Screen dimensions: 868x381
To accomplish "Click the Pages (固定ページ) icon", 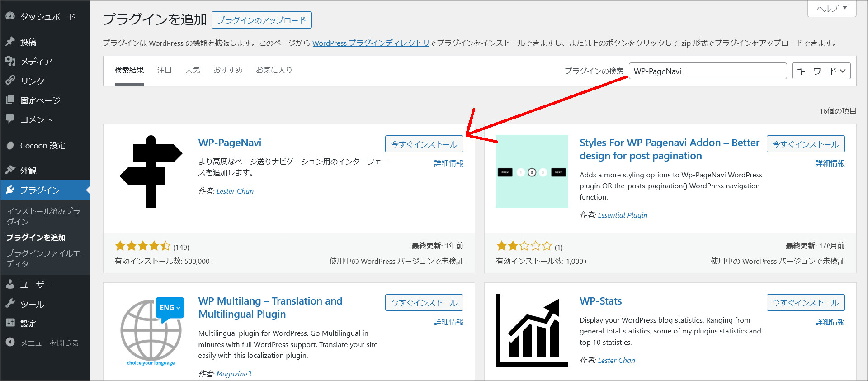I will (10, 100).
